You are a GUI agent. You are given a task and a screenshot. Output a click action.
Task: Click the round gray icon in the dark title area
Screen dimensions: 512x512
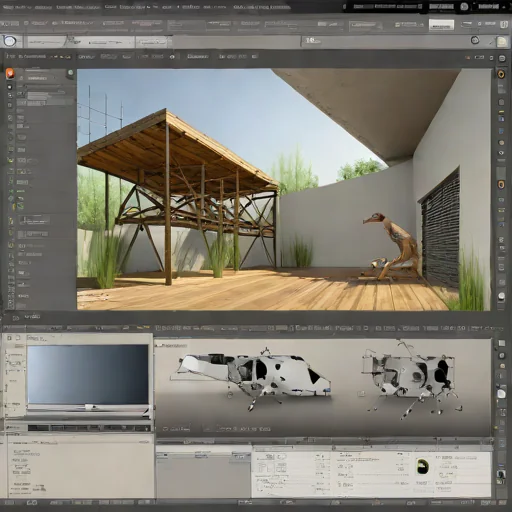tap(464, 6)
